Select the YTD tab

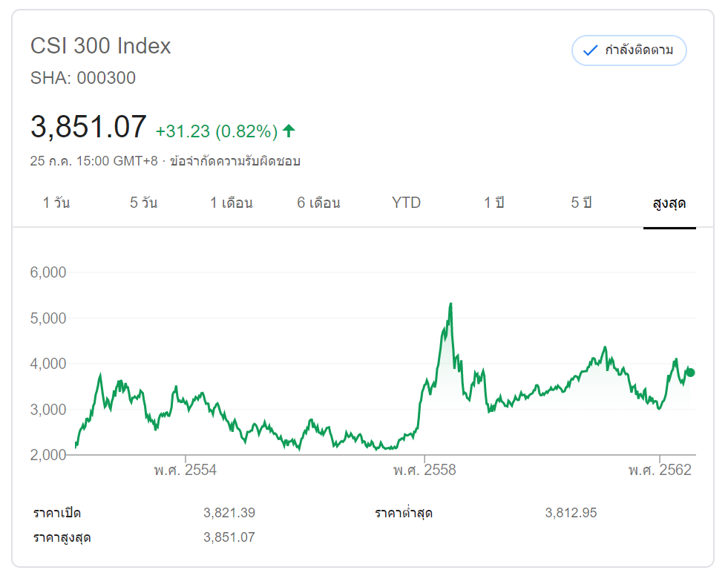pyautogui.click(x=406, y=203)
